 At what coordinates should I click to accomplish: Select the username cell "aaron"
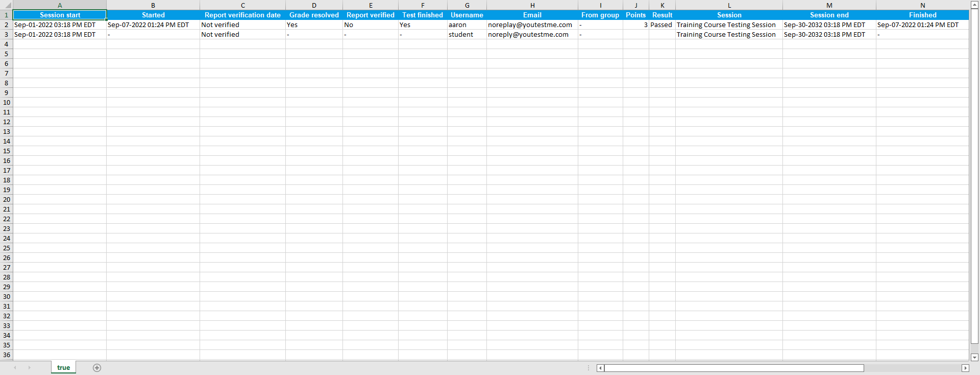click(467, 25)
